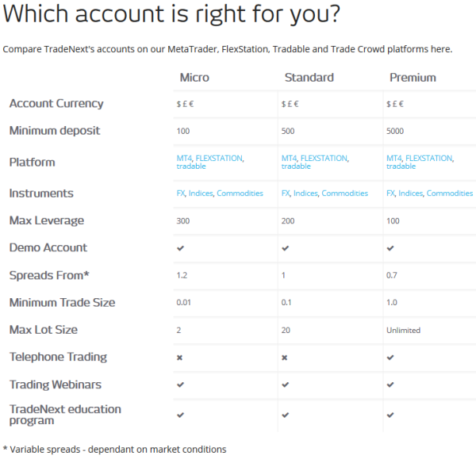Click the Demo Account checkmark under Micro

pyautogui.click(x=180, y=248)
